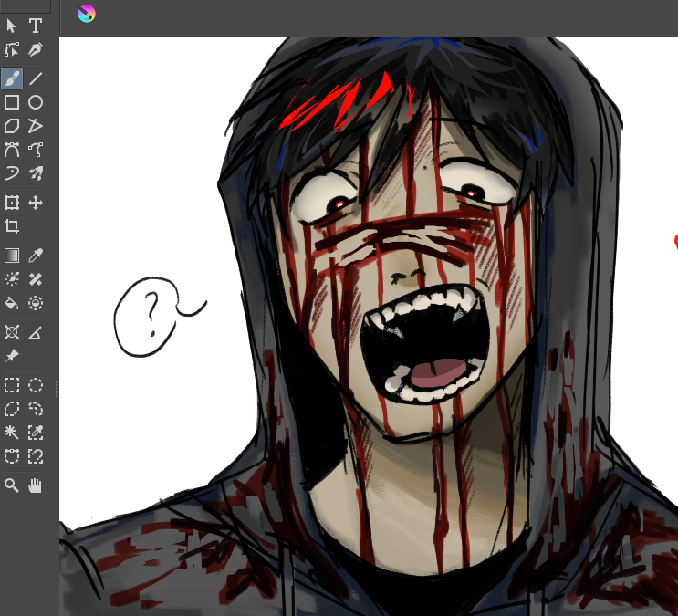
Task: Activate the Transform tool
Action: point(12,203)
